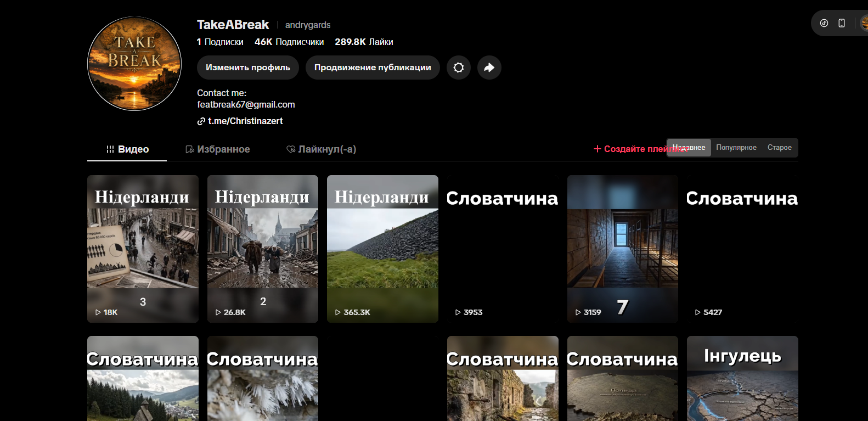Open the Словатчина video showing forest and wooden church

tap(143, 379)
